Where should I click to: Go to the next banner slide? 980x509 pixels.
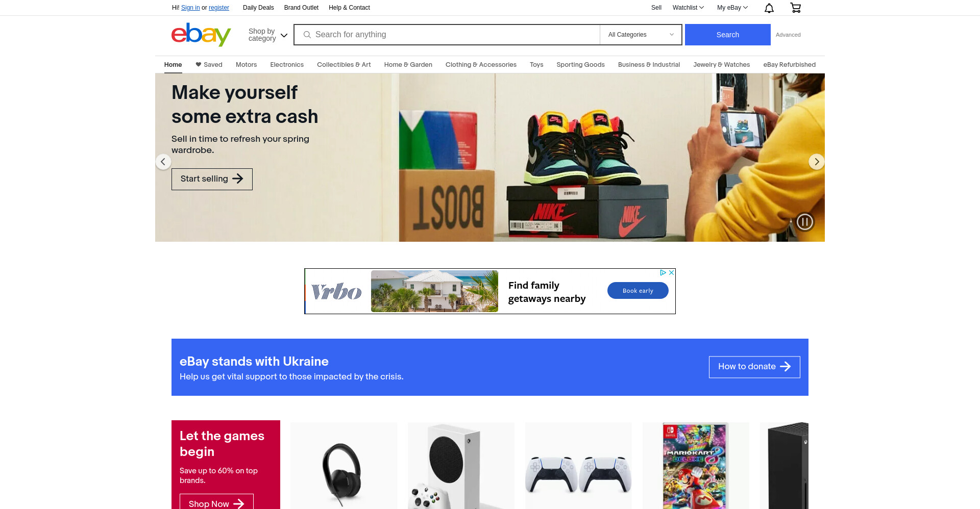(817, 162)
